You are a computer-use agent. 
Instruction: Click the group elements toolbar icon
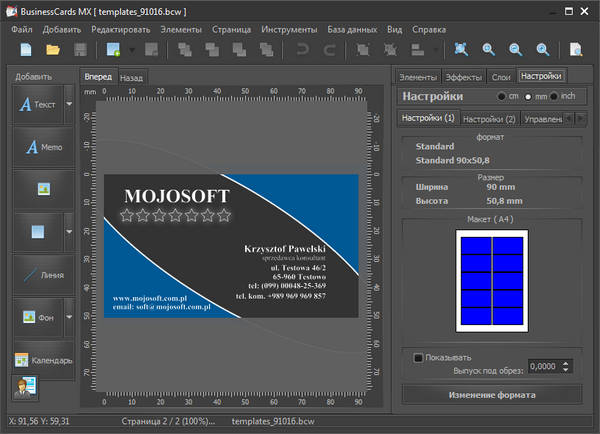click(x=363, y=50)
